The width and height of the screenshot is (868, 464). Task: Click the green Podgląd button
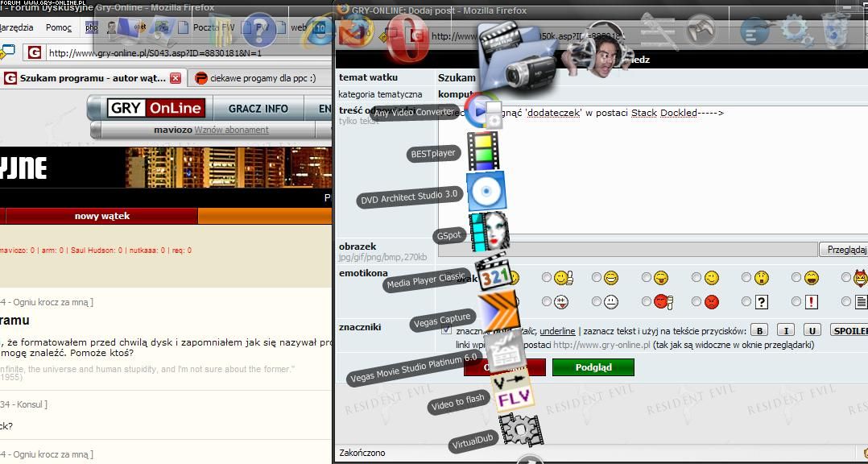(593, 367)
